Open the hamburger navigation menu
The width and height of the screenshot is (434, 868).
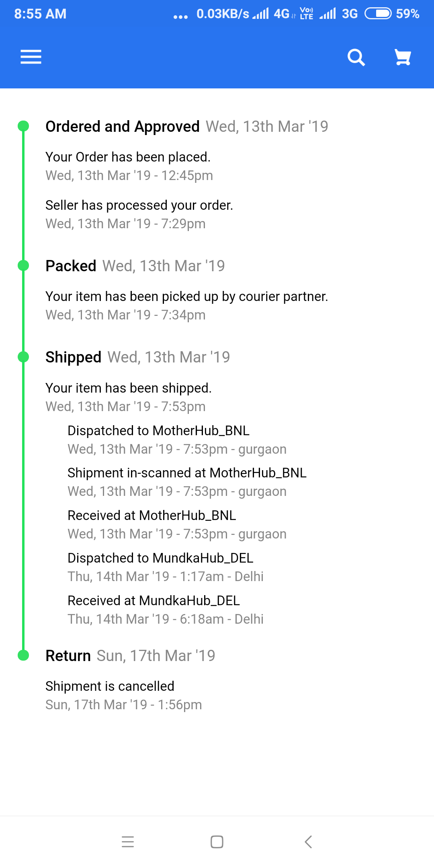point(31,57)
